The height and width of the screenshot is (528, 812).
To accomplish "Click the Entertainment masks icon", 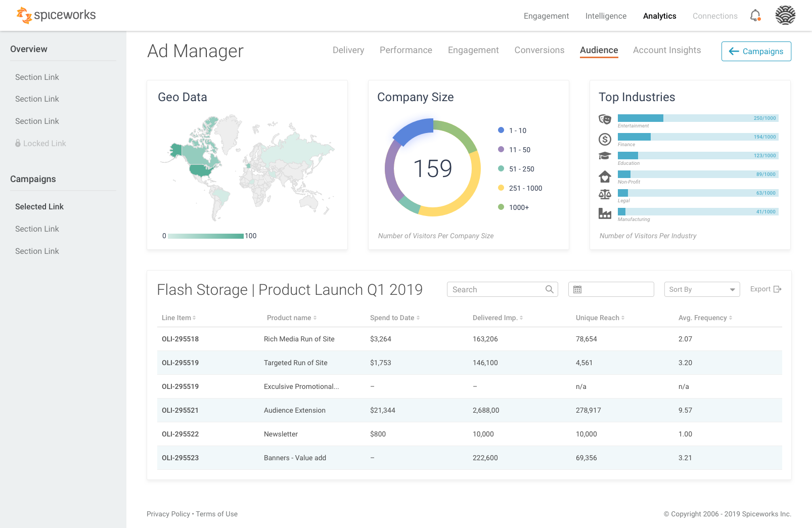I will click(x=605, y=119).
